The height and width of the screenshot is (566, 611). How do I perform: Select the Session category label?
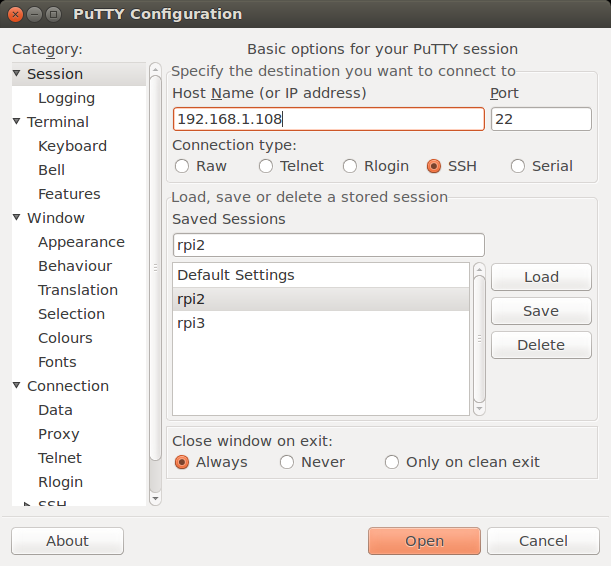point(55,74)
